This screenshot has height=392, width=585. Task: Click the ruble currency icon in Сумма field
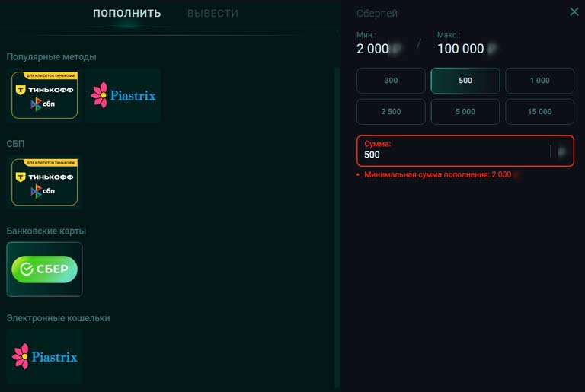point(561,151)
